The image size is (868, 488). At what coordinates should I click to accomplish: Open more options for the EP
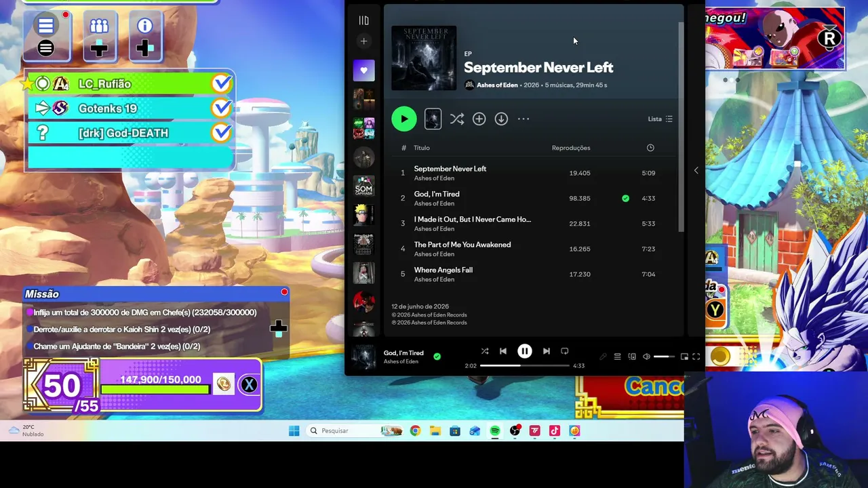(524, 119)
